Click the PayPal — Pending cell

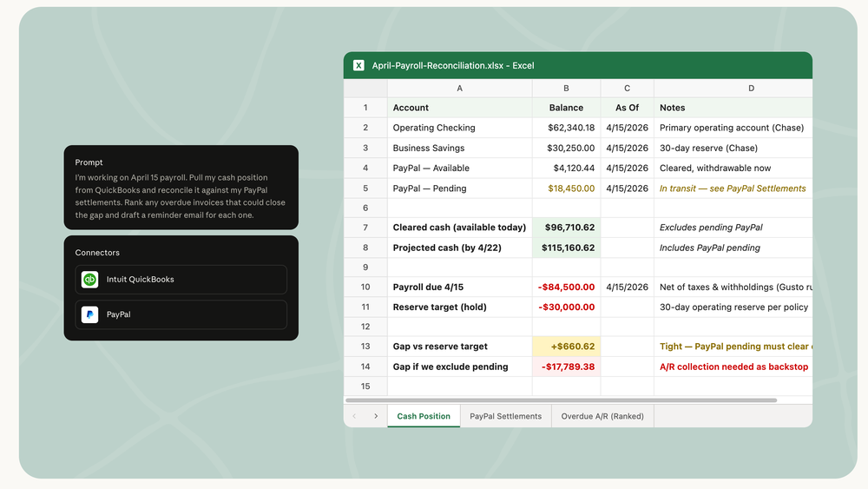(459, 188)
